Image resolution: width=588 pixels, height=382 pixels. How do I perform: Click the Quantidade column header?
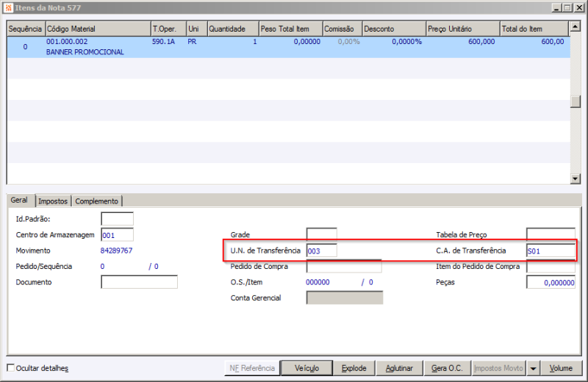pyautogui.click(x=233, y=29)
